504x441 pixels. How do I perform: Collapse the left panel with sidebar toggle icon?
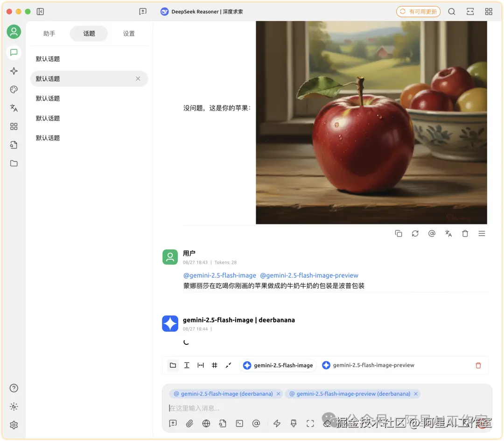[x=40, y=12]
